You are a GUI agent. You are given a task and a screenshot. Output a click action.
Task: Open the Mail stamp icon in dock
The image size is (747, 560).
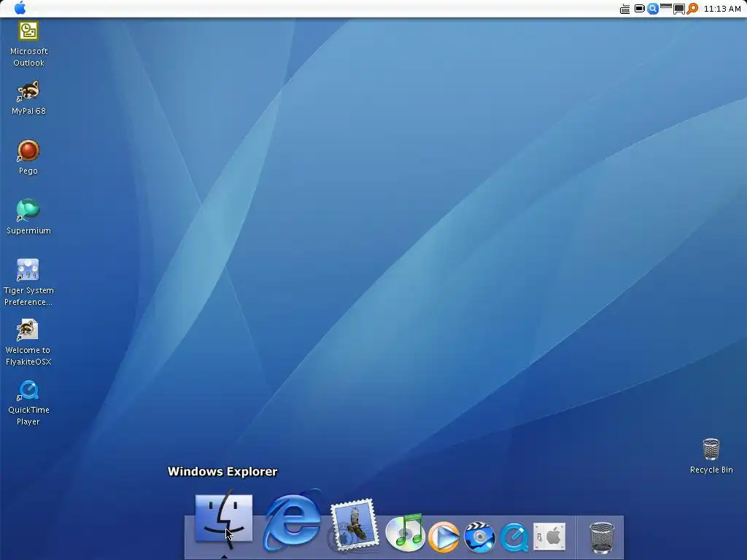[354, 526]
